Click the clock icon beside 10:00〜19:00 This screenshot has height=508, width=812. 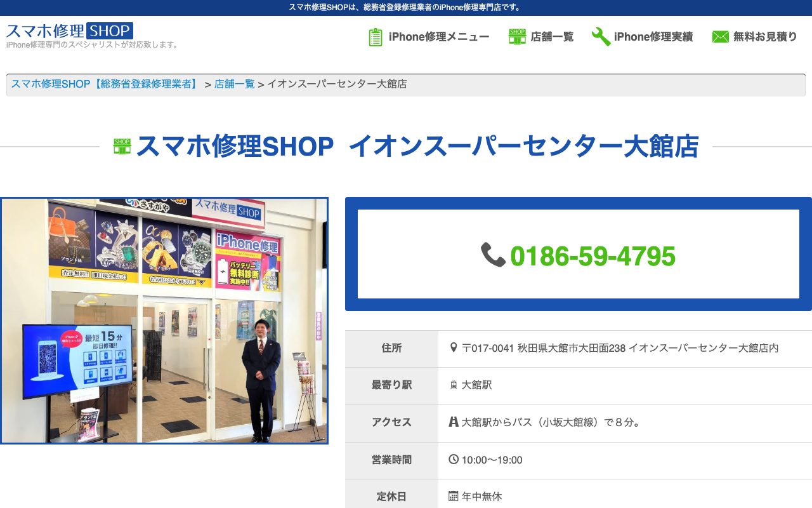(453, 459)
